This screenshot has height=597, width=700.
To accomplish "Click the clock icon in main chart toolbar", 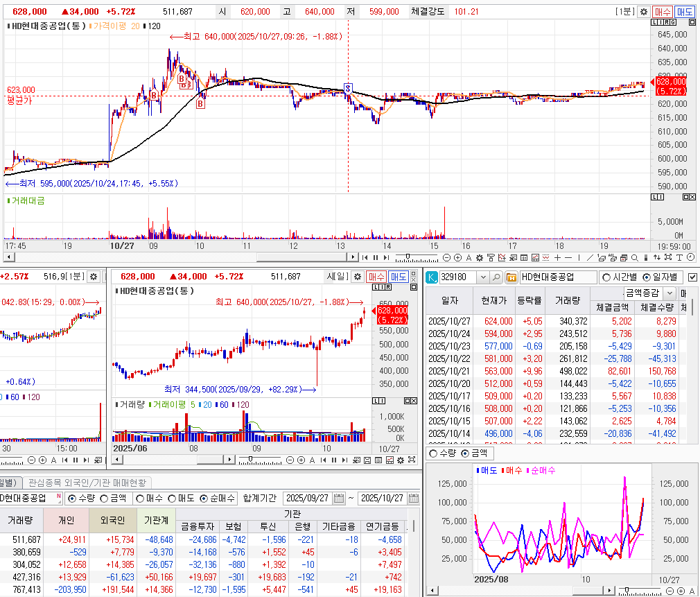I will pyautogui.click(x=690, y=257).
